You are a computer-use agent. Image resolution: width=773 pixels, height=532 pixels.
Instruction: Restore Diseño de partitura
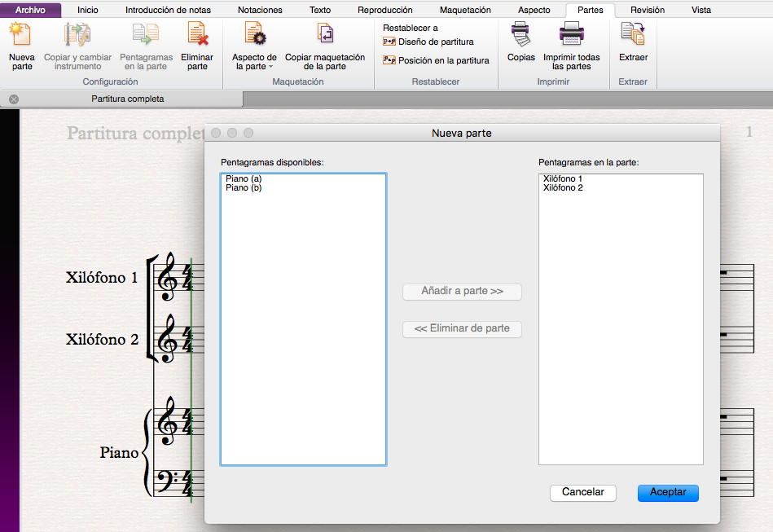(x=435, y=42)
